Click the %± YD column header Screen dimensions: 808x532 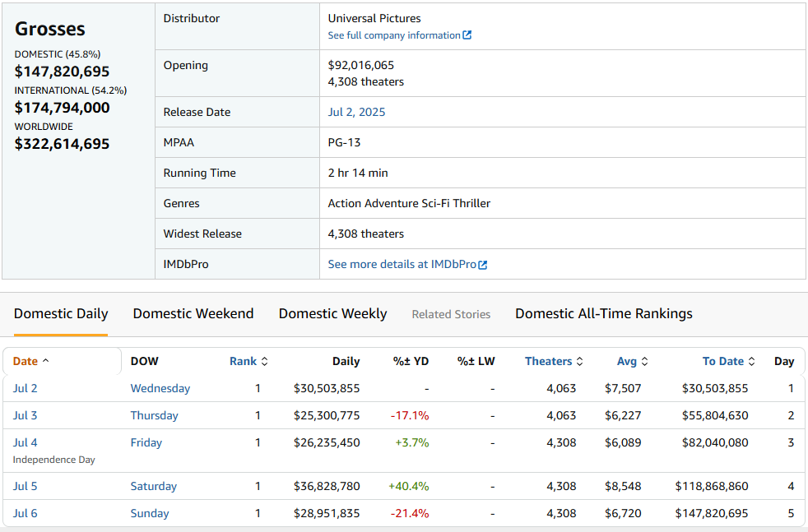[411, 361]
